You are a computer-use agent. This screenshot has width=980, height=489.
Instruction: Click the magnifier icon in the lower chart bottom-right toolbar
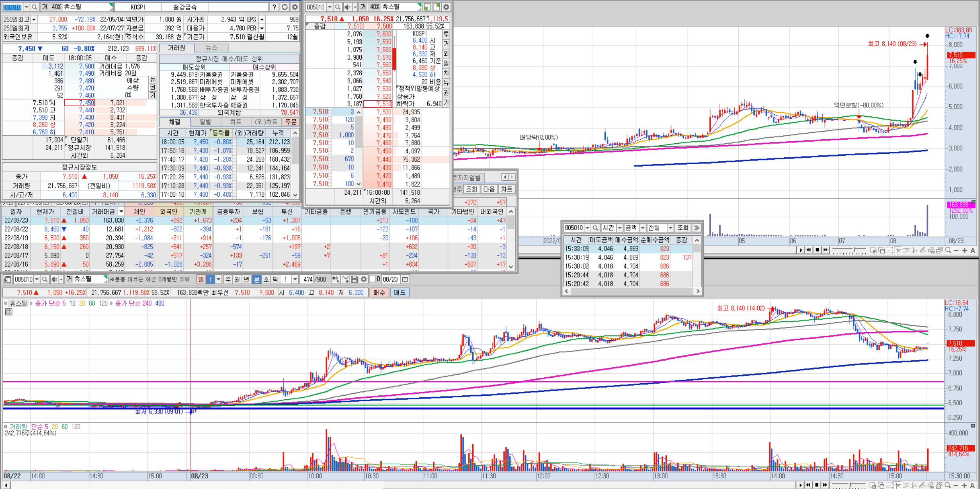pos(948,485)
